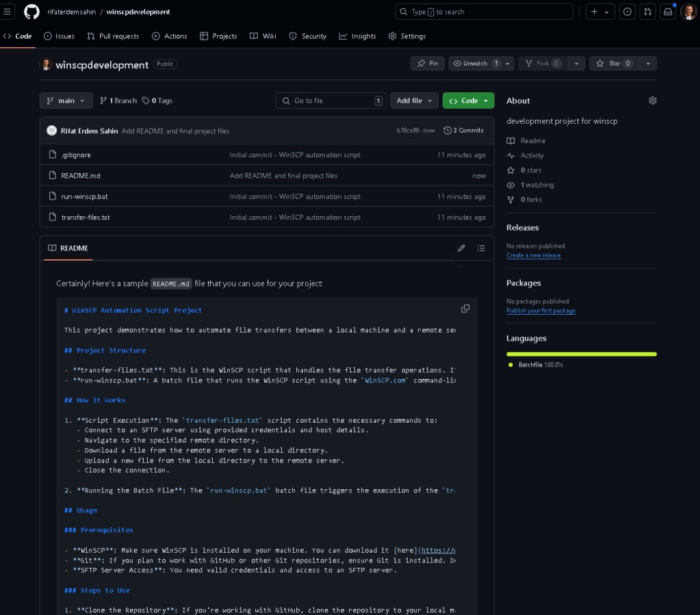
Task: Open the Releases heading link
Action: (x=522, y=228)
